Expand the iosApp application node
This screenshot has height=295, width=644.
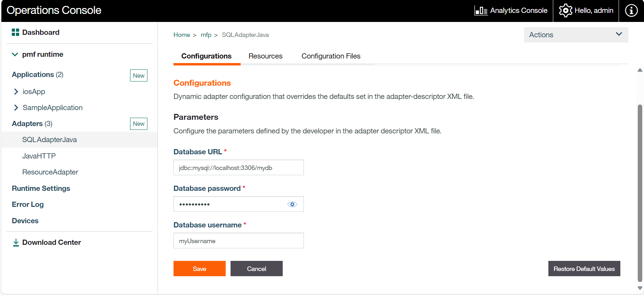pyautogui.click(x=16, y=92)
